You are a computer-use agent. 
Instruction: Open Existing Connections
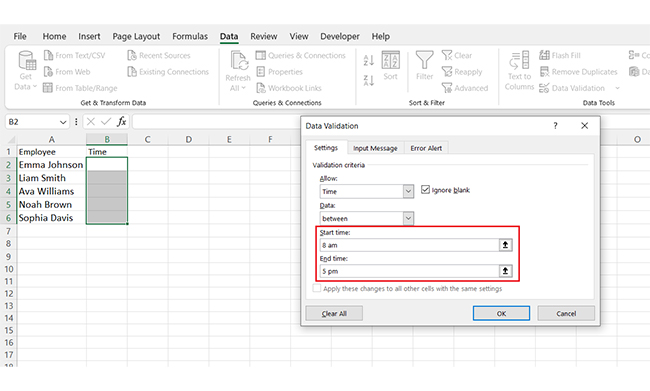(168, 72)
